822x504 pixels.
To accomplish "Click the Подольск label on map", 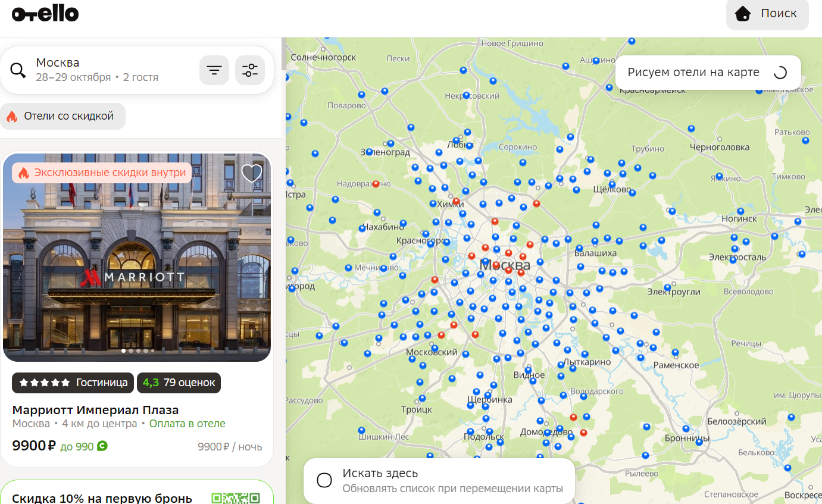I will [484, 436].
